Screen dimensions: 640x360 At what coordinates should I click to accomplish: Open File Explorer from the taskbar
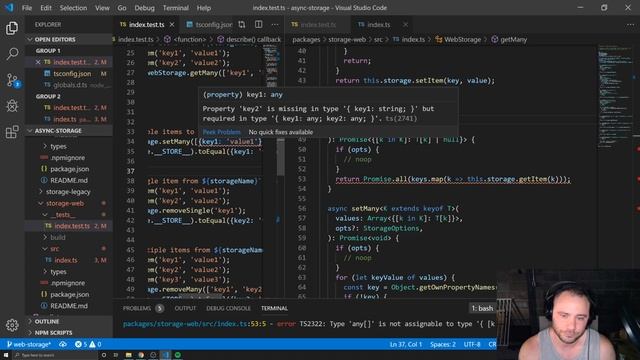point(129,355)
